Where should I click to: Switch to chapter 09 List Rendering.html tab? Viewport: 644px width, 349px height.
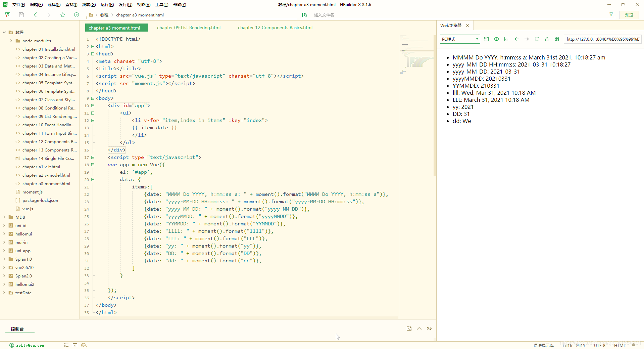189,28
